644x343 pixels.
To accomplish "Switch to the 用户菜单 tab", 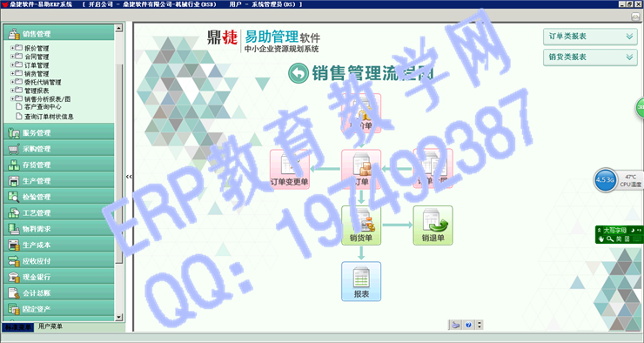I will (50, 326).
